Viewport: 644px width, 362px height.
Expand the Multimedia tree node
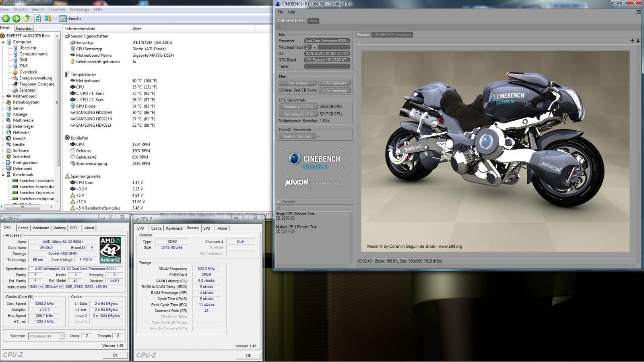pyautogui.click(x=3, y=120)
